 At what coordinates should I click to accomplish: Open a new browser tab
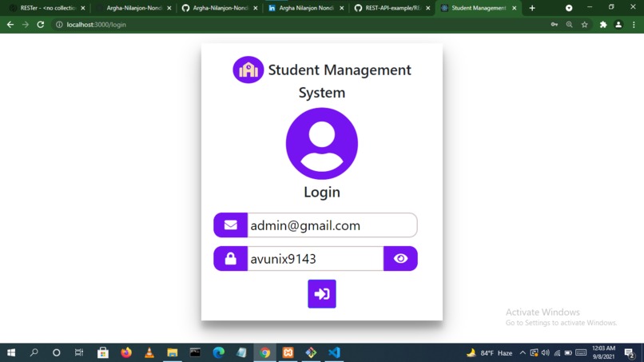click(532, 8)
